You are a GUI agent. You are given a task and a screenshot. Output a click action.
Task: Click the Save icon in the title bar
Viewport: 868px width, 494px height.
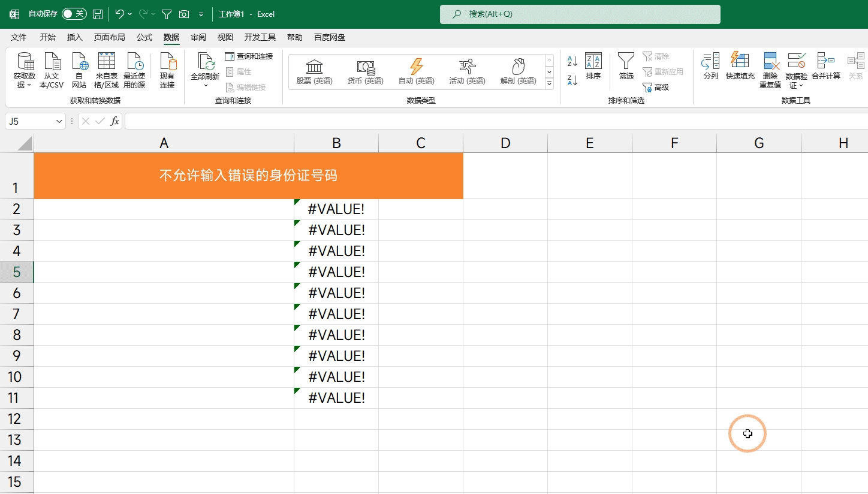(97, 14)
